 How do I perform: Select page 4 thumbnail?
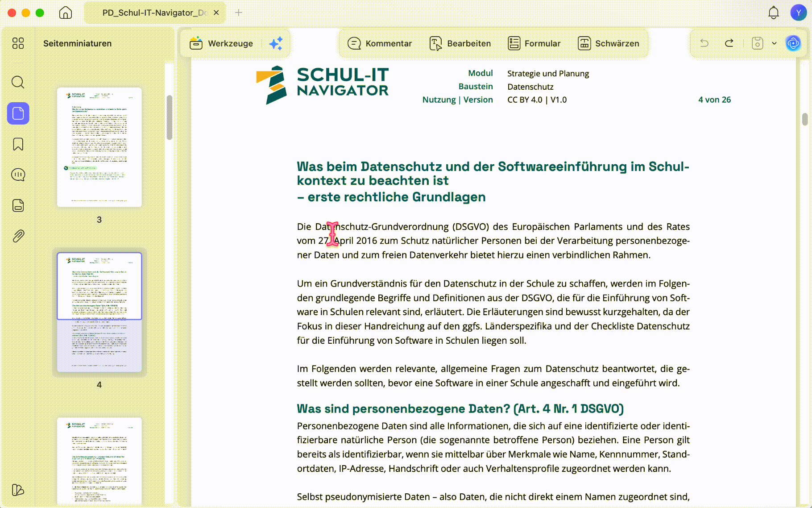[99, 312]
